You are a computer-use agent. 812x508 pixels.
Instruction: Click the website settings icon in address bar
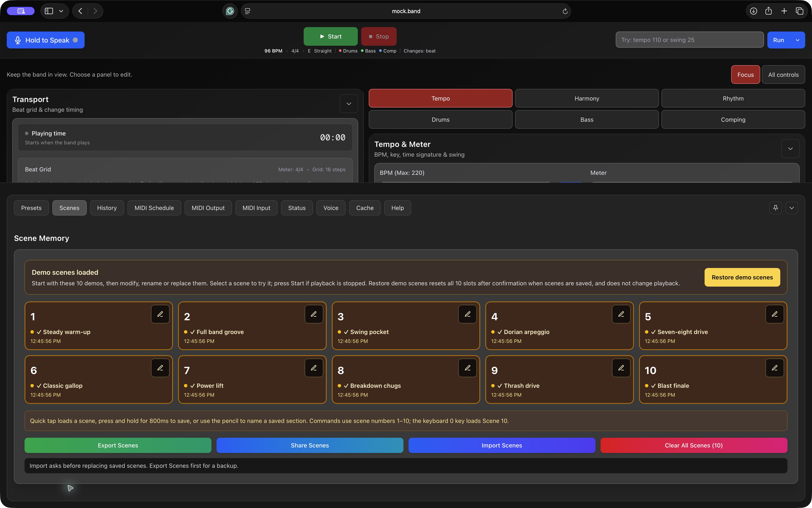coord(248,11)
